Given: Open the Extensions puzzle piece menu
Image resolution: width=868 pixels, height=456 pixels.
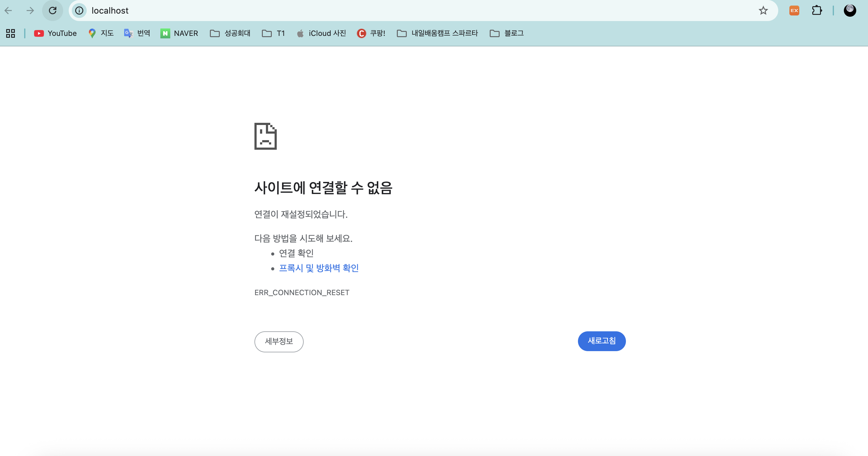Looking at the screenshot, I should click(x=817, y=11).
